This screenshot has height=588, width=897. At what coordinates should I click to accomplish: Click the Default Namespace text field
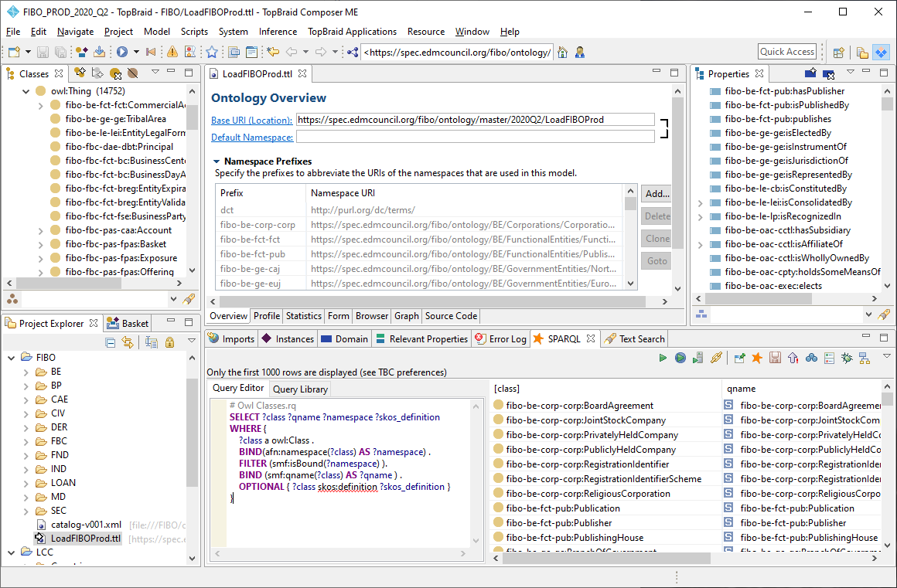[475, 137]
